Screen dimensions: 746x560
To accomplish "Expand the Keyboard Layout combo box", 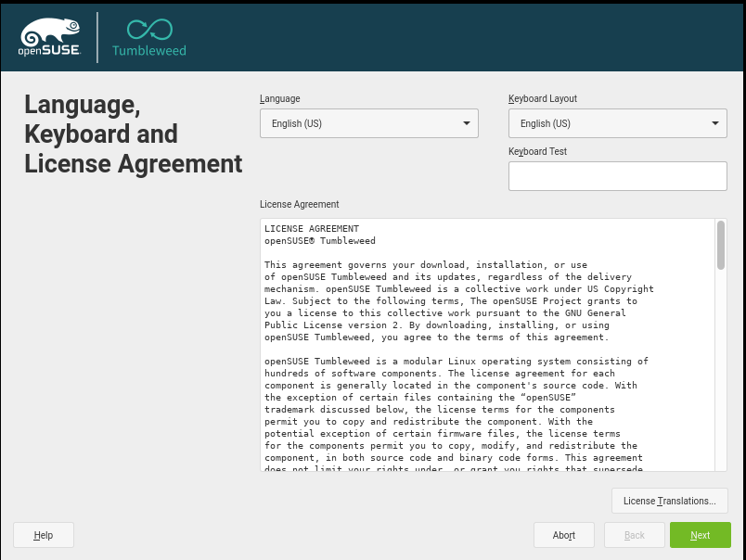I will tap(617, 123).
